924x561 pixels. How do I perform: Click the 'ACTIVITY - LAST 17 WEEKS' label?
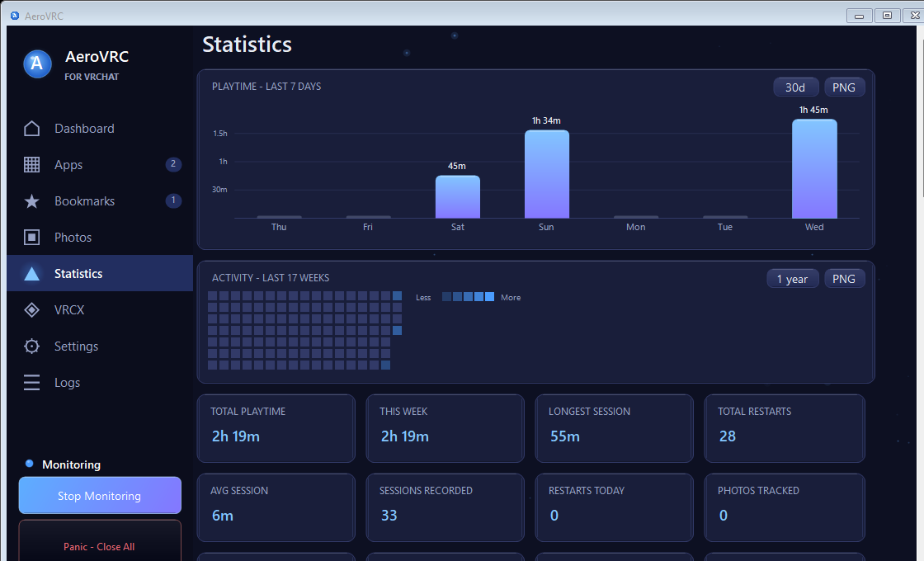pyautogui.click(x=271, y=277)
